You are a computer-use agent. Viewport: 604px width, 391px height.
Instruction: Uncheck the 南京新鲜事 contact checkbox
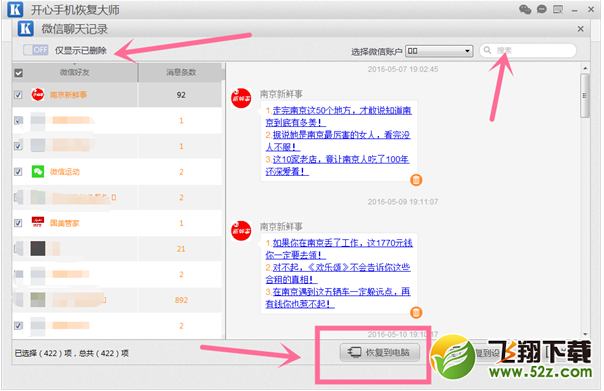(x=18, y=95)
